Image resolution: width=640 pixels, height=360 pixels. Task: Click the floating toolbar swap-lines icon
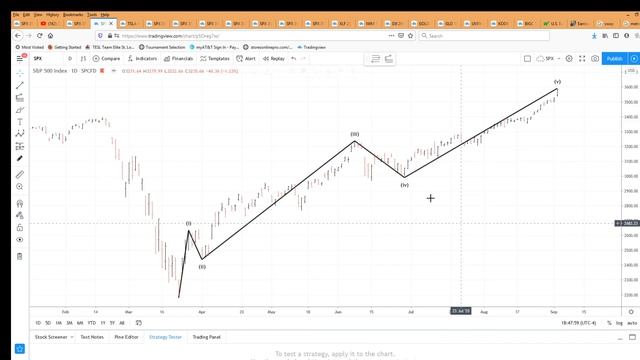(x=375, y=59)
